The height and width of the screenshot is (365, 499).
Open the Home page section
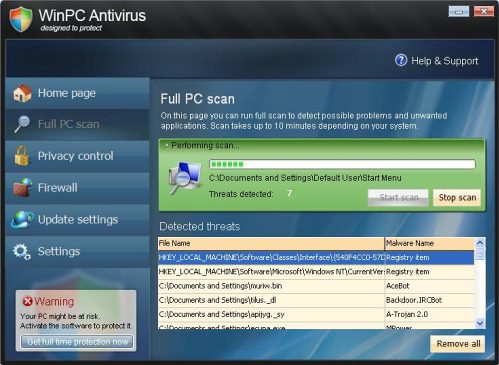77,93
